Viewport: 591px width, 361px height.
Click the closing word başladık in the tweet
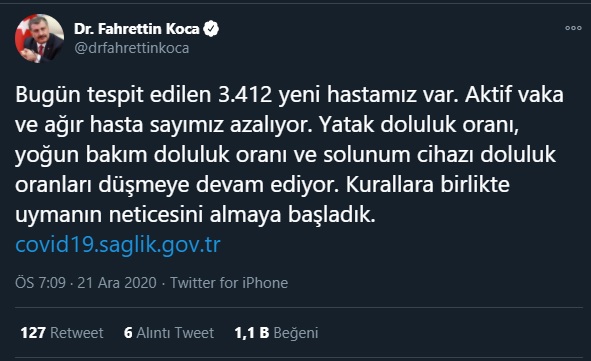(x=332, y=215)
